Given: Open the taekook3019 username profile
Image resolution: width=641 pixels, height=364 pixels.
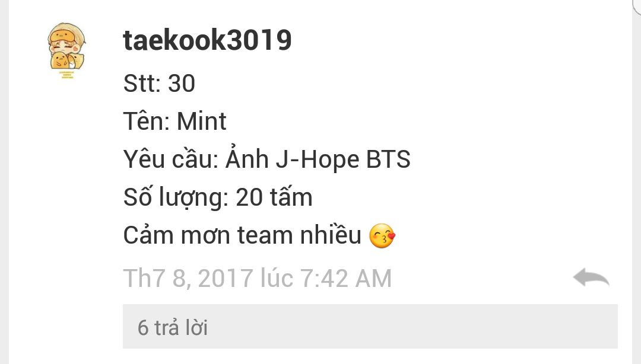Looking at the screenshot, I should click(x=207, y=40).
